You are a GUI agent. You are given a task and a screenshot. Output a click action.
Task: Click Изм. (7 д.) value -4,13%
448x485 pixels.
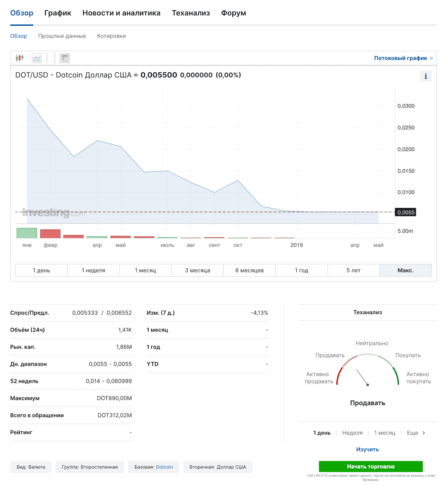(259, 313)
